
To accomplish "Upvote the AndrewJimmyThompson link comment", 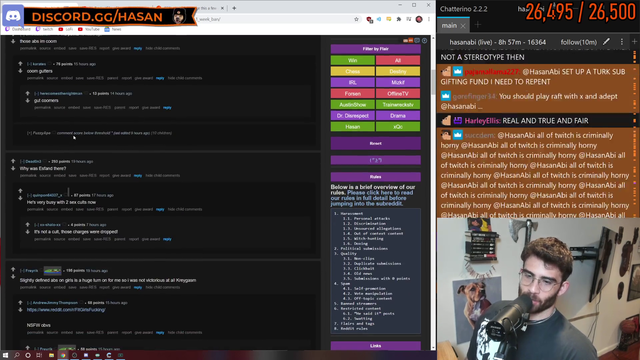I will click(20, 302).
